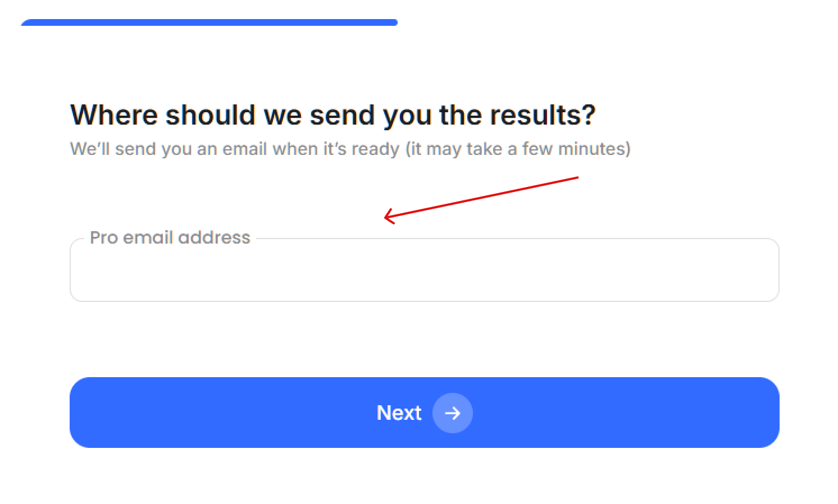The image size is (838, 504).
Task: Click the word "send" in the heading
Action: pyautogui.click(x=342, y=115)
